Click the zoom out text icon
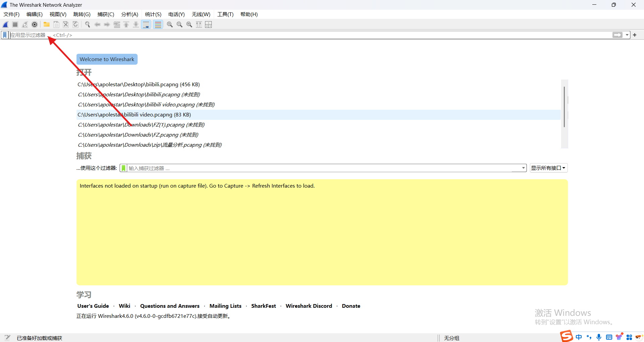This screenshot has height=342, width=644. tap(180, 25)
